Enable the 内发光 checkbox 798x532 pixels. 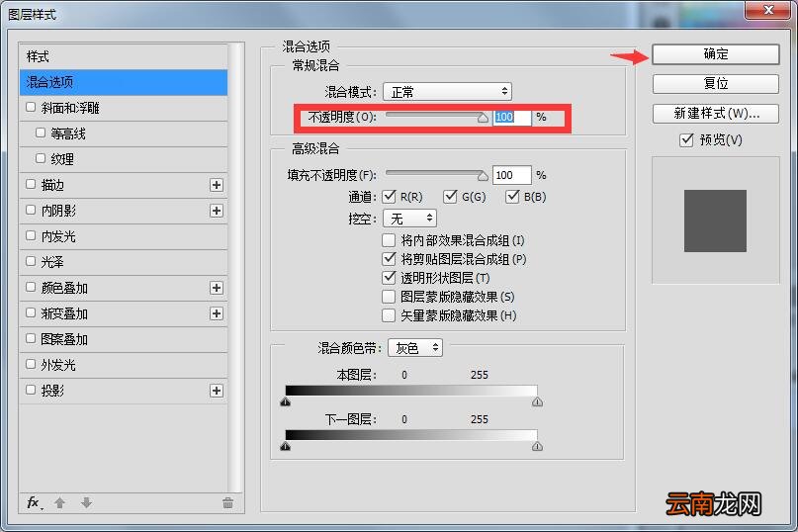click(x=31, y=235)
